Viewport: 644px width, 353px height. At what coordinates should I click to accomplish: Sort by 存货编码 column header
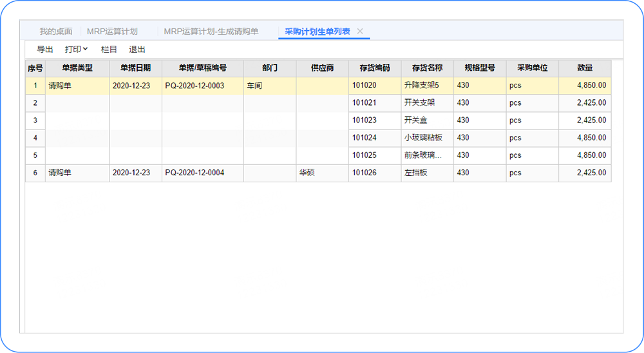coord(375,68)
